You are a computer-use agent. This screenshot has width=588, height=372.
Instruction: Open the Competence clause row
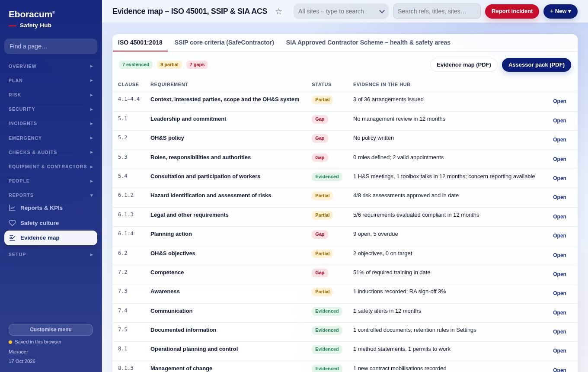pyautogui.click(x=559, y=274)
